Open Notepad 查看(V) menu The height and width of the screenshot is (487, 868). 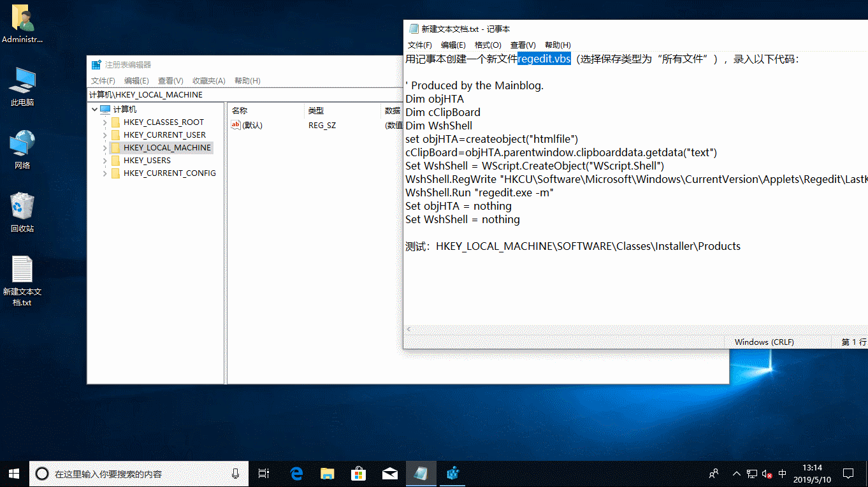(523, 45)
